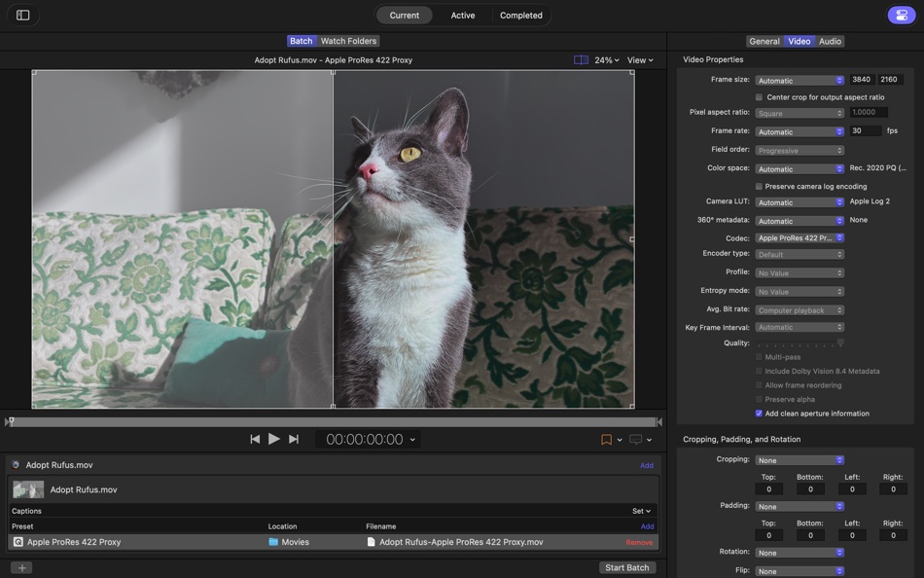Open the Audio inspector tab

click(x=830, y=41)
